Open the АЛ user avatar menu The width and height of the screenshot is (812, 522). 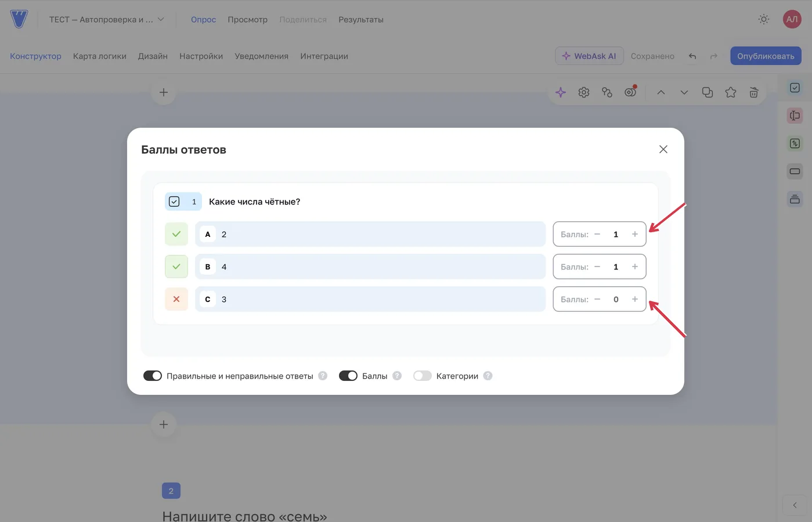[792, 19]
